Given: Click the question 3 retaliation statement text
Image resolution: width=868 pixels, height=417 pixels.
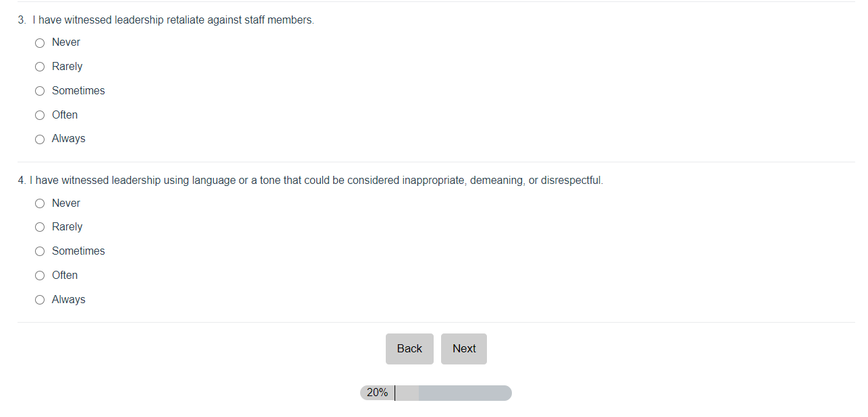Looking at the screenshot, I should click(173, 20).
